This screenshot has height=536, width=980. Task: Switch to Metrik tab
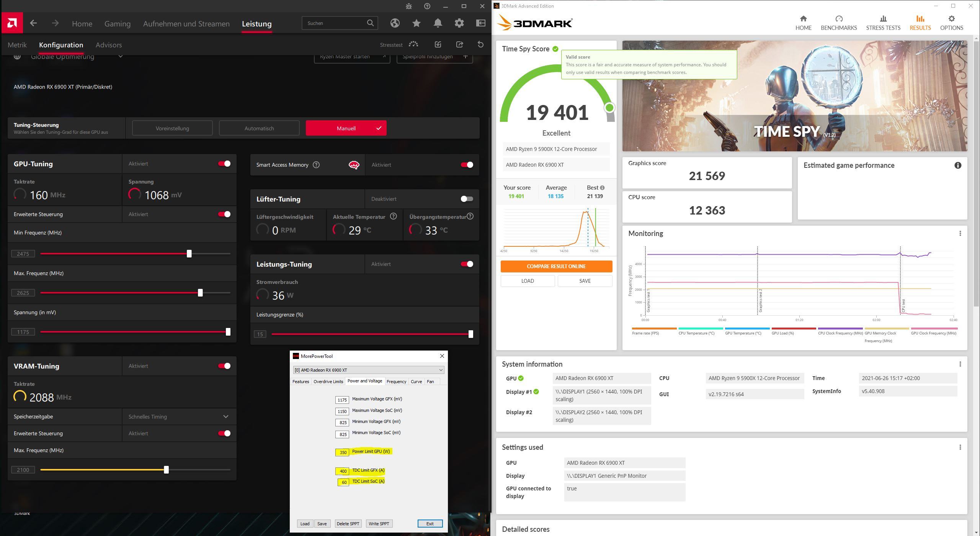pos(17,45)
